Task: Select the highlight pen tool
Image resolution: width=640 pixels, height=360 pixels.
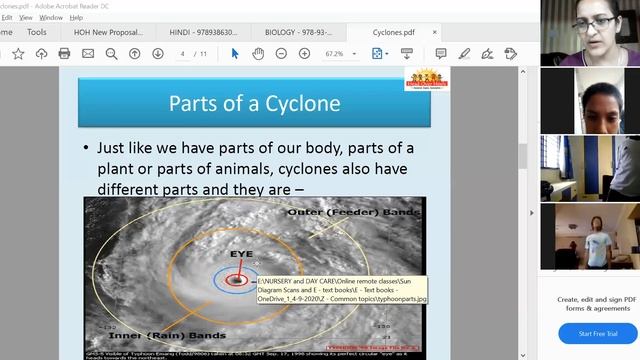Action: (464, 53)
